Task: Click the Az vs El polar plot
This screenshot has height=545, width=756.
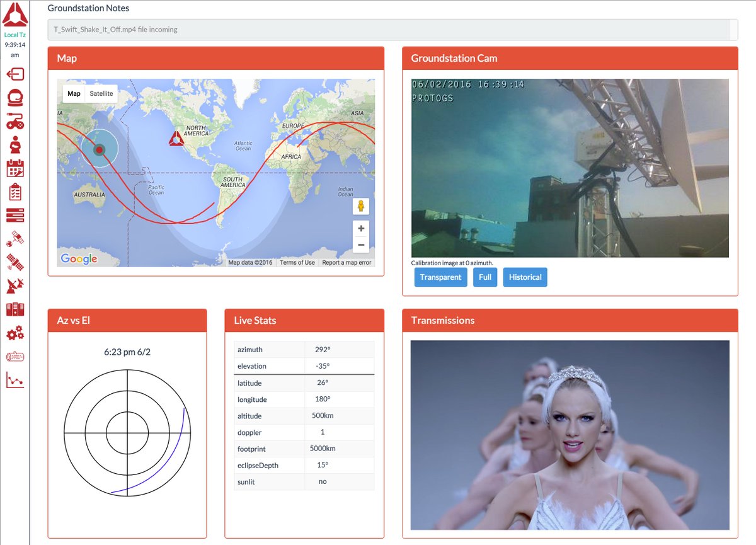Action: pos(127,433)
